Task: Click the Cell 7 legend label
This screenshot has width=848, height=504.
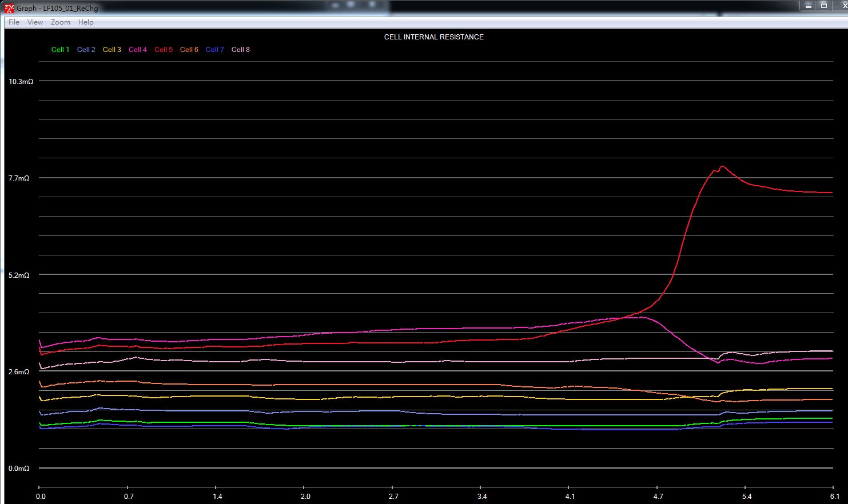Action: [x=214, y=50]
